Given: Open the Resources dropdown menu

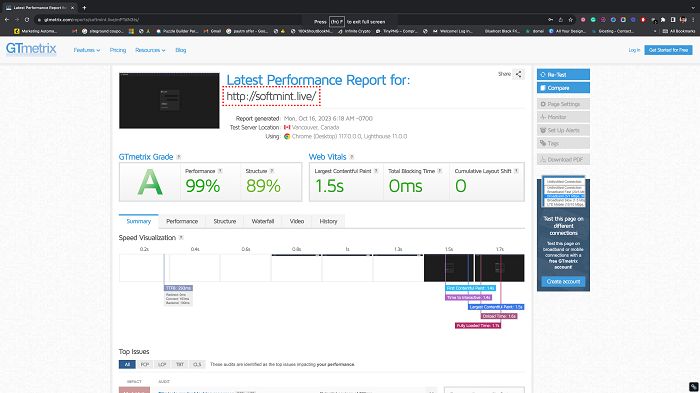Looking at the screenshot, I should tap(150, 50).
